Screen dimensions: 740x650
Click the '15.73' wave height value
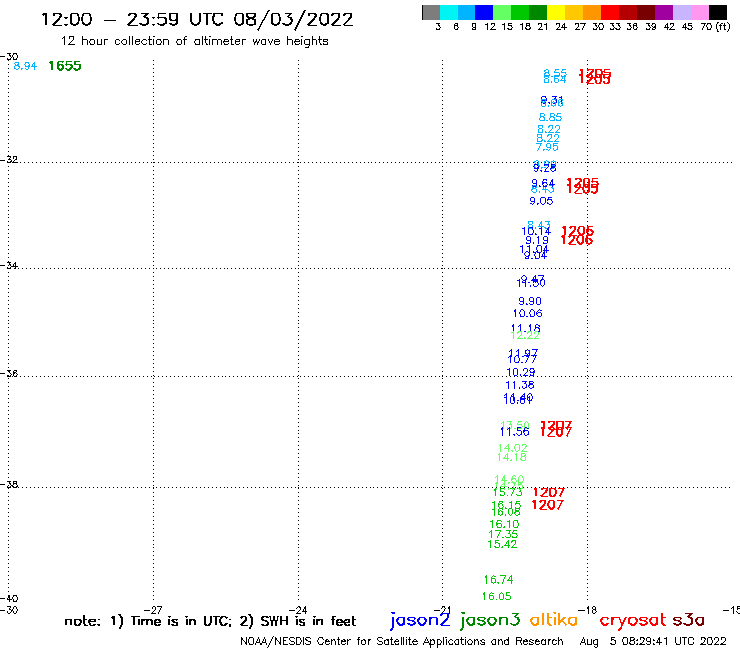click(508, 492)
